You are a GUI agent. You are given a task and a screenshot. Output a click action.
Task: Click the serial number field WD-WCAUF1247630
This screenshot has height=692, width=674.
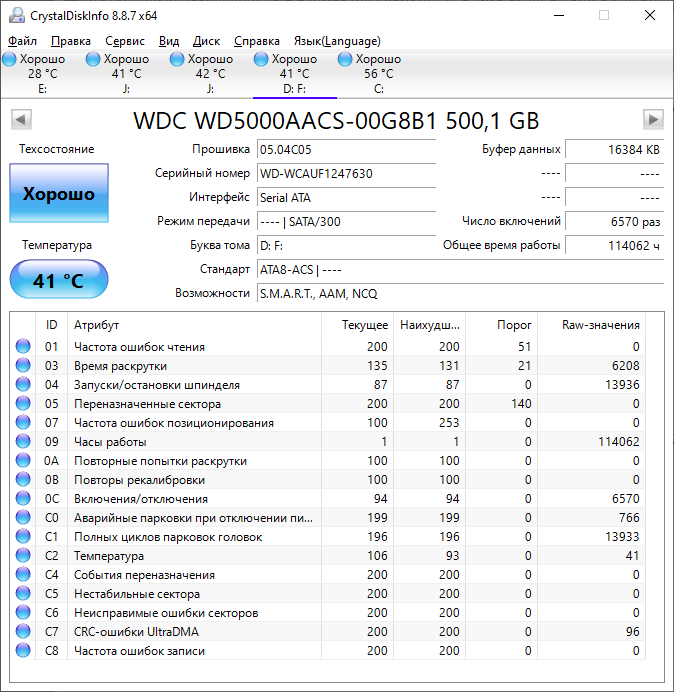pyautogui.click(x=346, y=173)
